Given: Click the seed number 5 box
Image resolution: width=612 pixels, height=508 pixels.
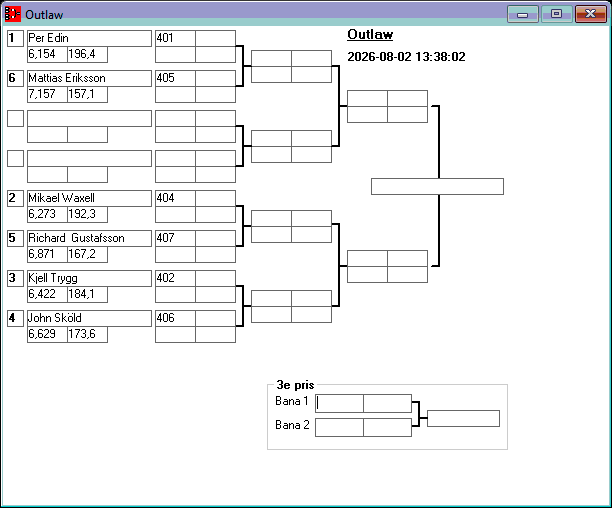Looking at the screenshot, I should click(x=16, y=238).
